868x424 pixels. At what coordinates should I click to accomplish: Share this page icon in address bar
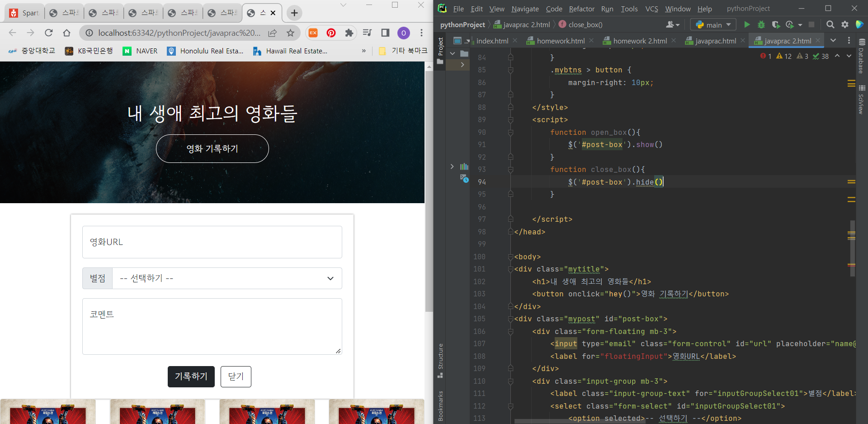pyautogui.click(x=272, y=33)
